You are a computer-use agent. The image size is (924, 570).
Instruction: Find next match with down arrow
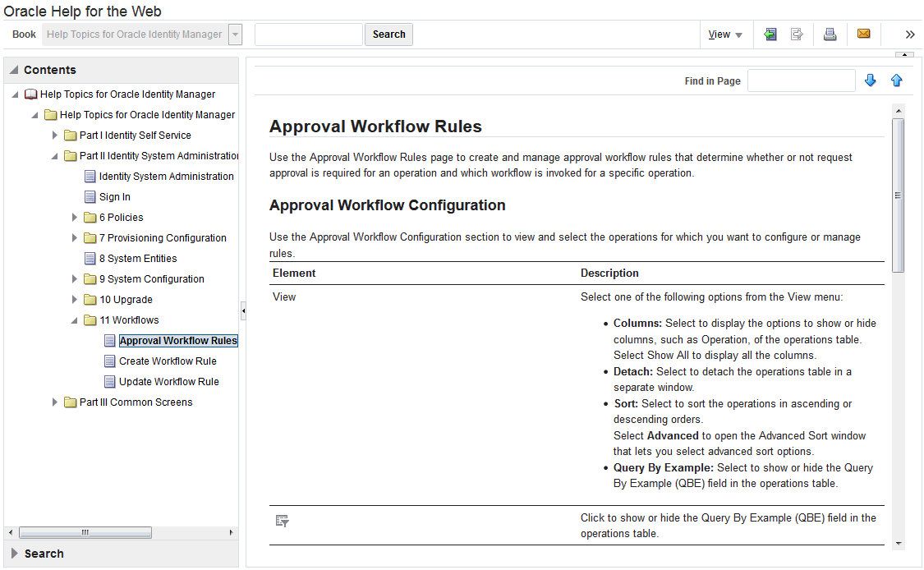coord(870,80)
